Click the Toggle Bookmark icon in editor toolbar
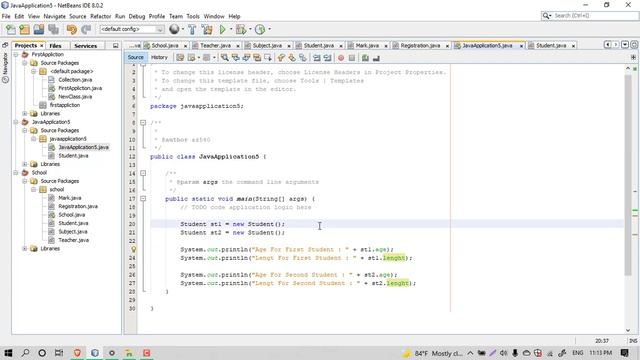 click(x=303, y=58)
